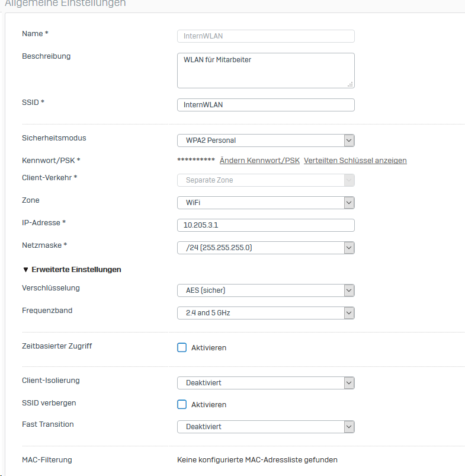Click the IP-Adresse input field
The height and width of the screenshot is (476, 465).
(x=265, y=225)
